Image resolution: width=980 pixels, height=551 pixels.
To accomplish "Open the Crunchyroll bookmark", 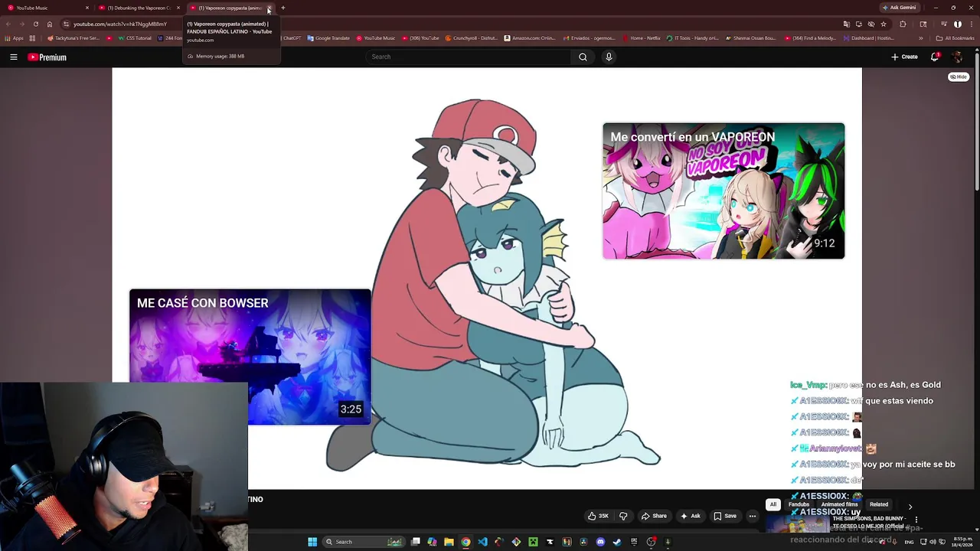I will coord(470,38).
